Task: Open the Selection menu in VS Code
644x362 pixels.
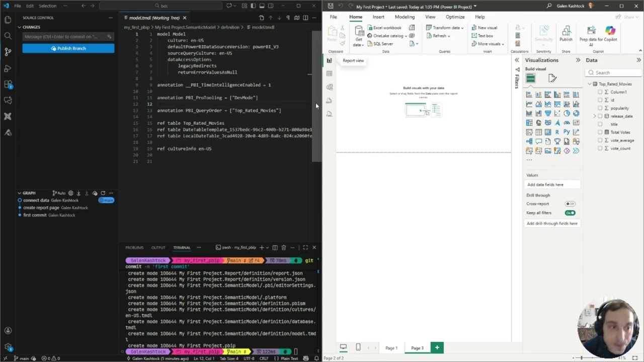Action: click(48, 6)
